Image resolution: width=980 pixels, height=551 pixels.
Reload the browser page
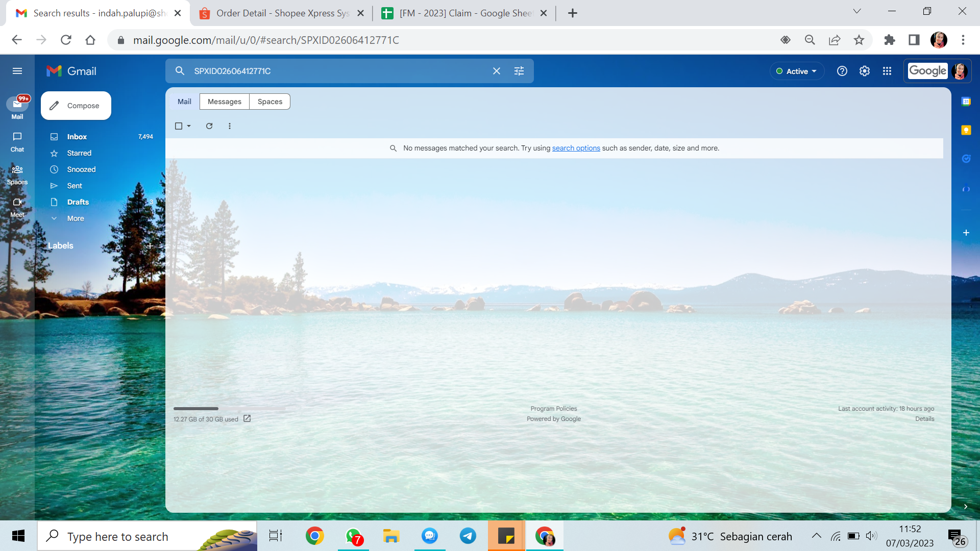66,40
